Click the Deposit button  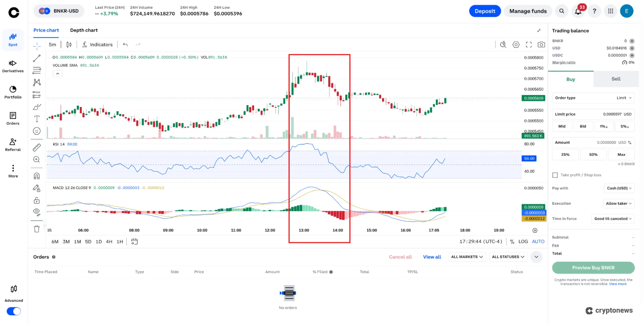tap(485, 11)
